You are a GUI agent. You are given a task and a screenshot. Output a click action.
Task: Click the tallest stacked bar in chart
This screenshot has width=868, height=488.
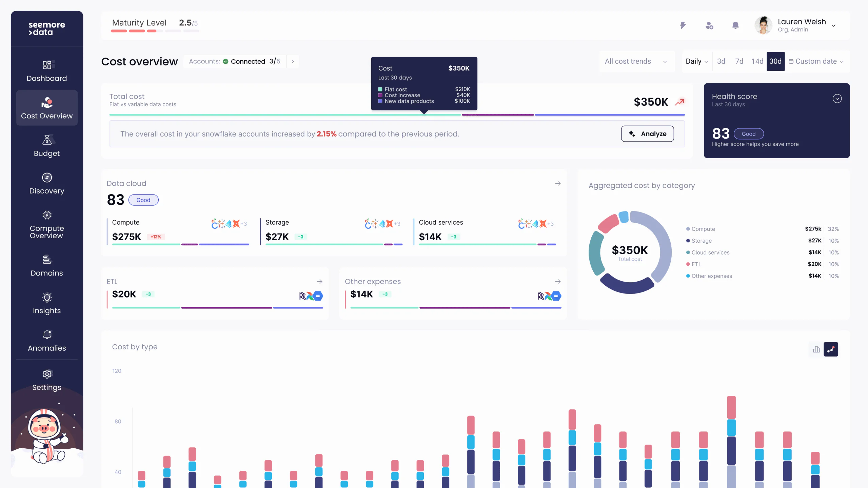click(x=732, y=442)
